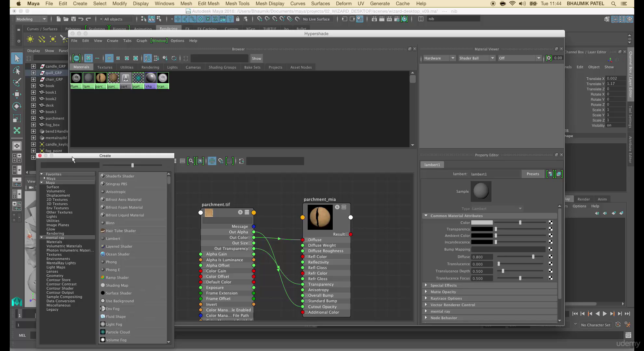Select Utilities category in Create tree
This screenshot has height=351, width=644.
pyautogui.click(x=53, y=221)
